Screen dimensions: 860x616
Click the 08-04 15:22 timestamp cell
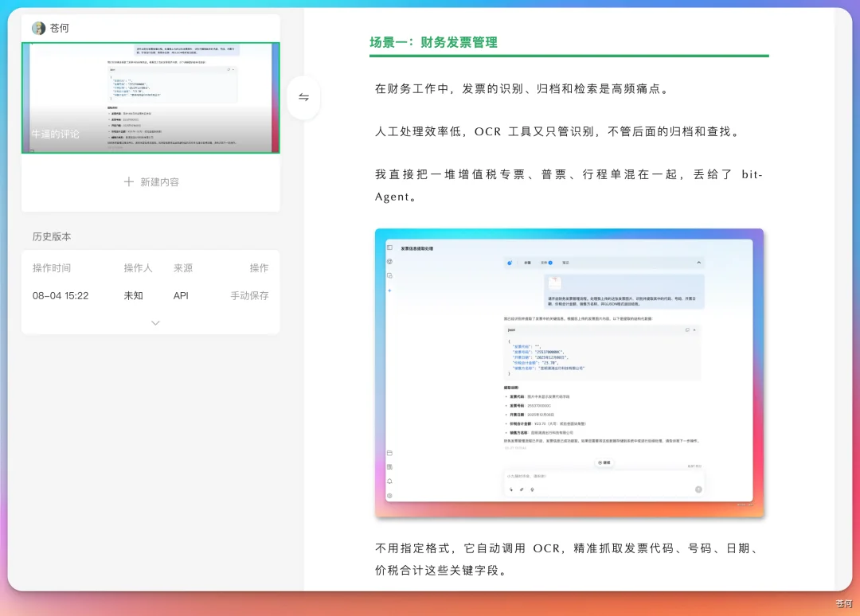click(x=61, y=296)
